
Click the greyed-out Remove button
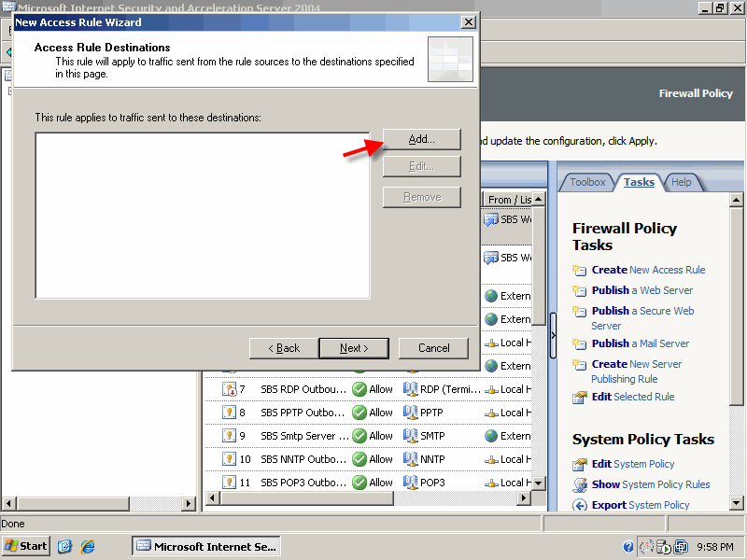(422, 197)
